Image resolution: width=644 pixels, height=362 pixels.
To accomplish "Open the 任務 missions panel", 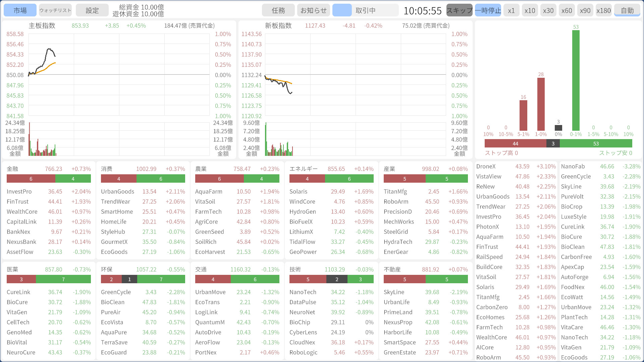I will click(278, 10).
